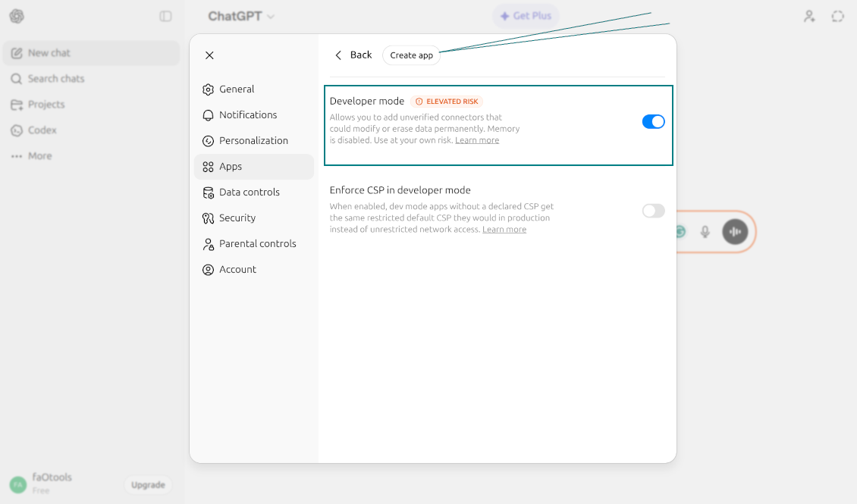
Task: Click the microphone icon in the chat bar
Action: pyautogui.click(x=705, y=232)
